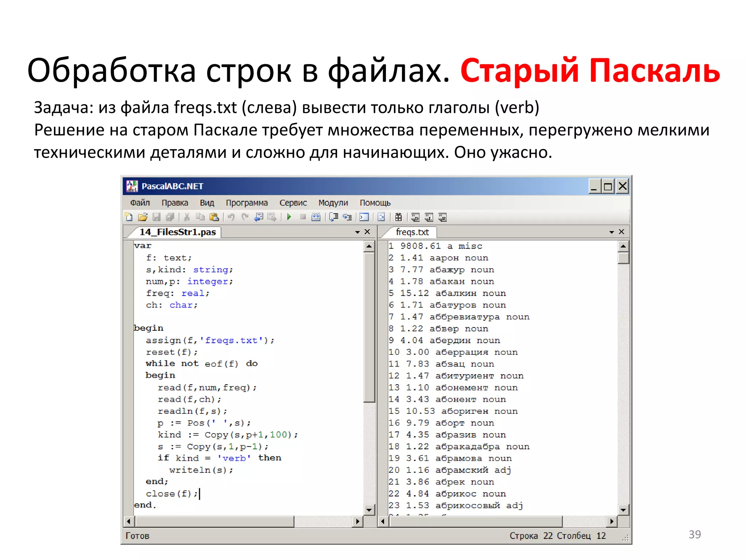Step over with the debug step icon

pyautogui.click(x=334, y=217)
